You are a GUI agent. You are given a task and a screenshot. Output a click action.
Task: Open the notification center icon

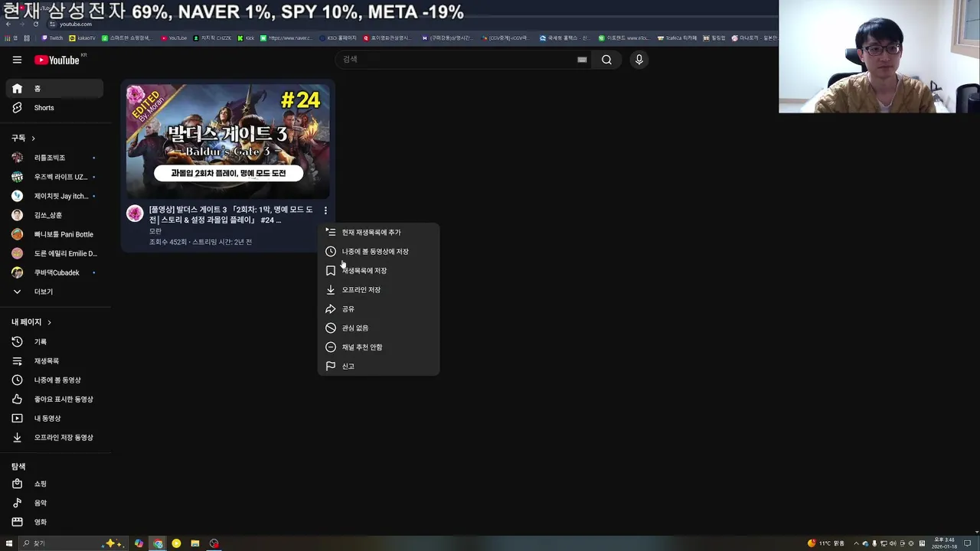tap(968, 543)
